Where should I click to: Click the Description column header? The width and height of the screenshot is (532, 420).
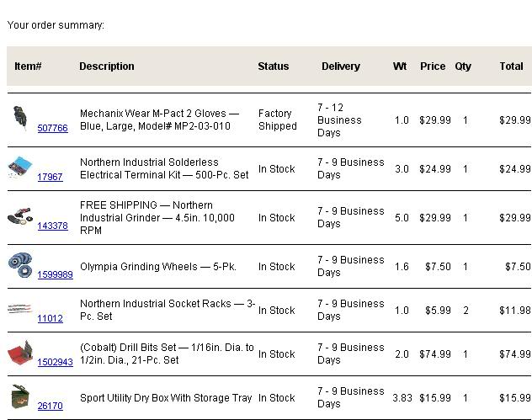coord(107,66)
